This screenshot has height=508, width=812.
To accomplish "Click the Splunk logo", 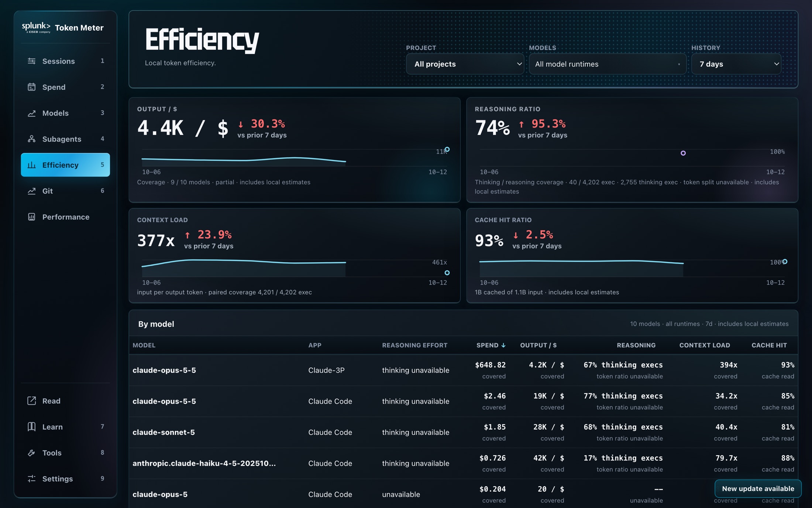I will [36, 27].
